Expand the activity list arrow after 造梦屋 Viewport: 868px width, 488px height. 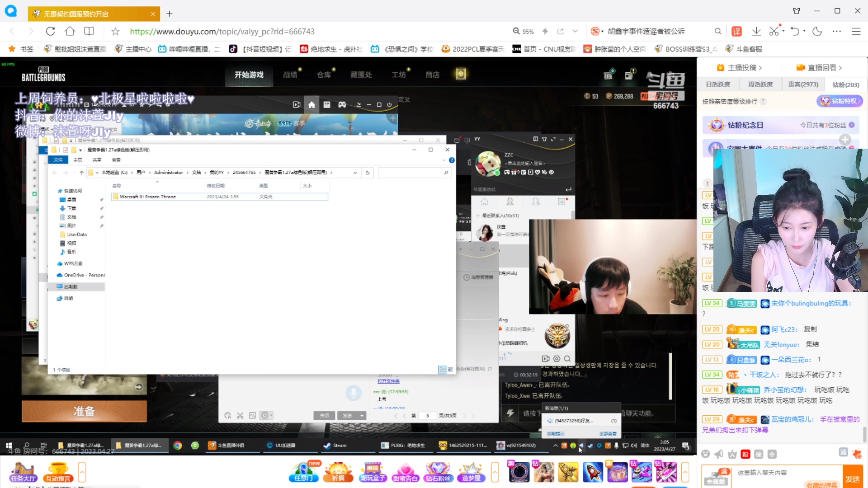pos(495,473)
